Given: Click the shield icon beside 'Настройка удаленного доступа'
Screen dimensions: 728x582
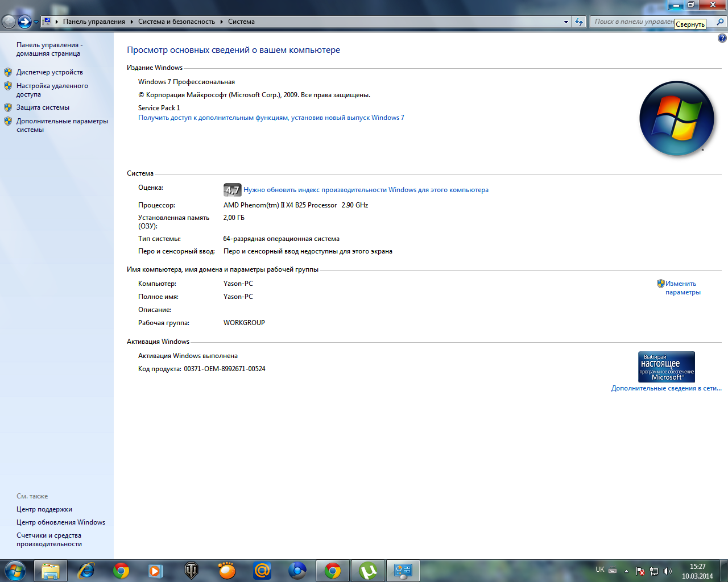Looking at the screenshot, I should pyautogui.click(x=8, y=86).
